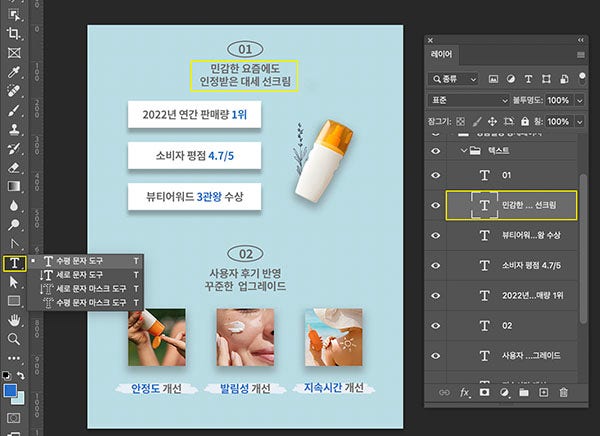Toggle layer filtering on or off
The height and width of the screenshot is (436, 600).
(582, 78)
